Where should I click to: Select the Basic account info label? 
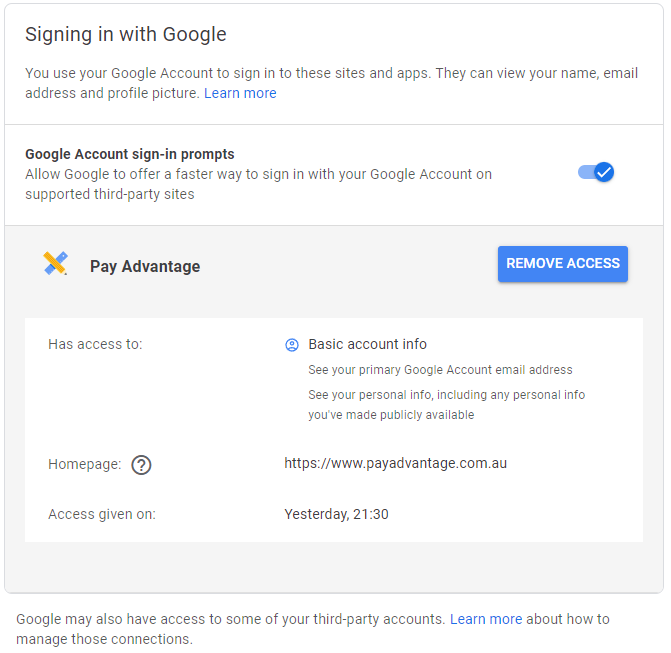368,344
